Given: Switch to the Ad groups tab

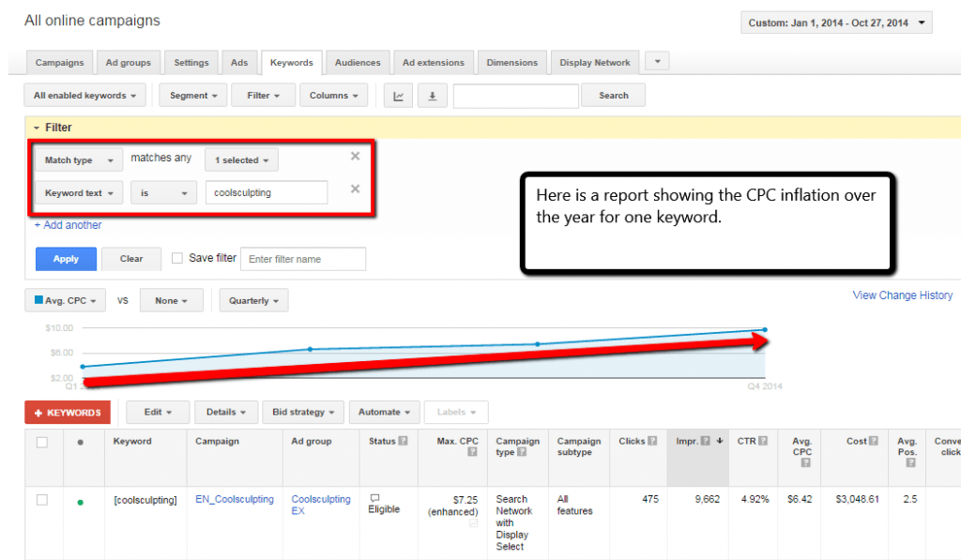Looking at the screenshot, I should click(128, 63).
